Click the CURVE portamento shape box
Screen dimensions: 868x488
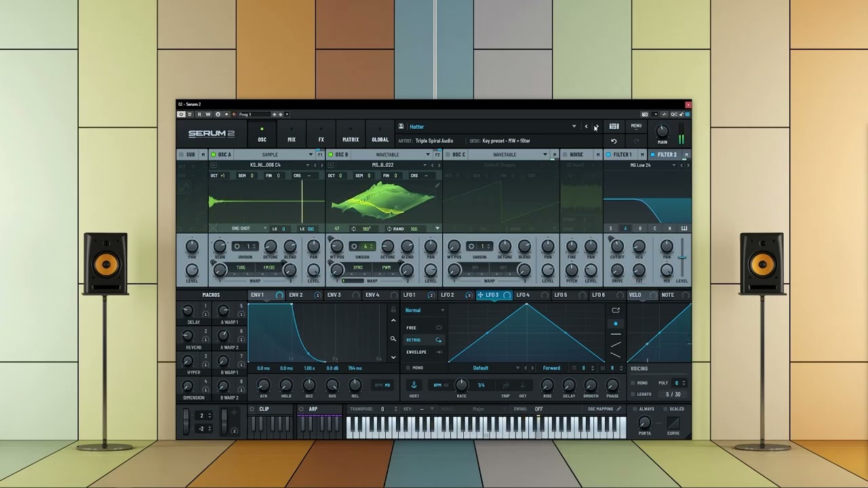pyautogui.click(x=673, y=423)
